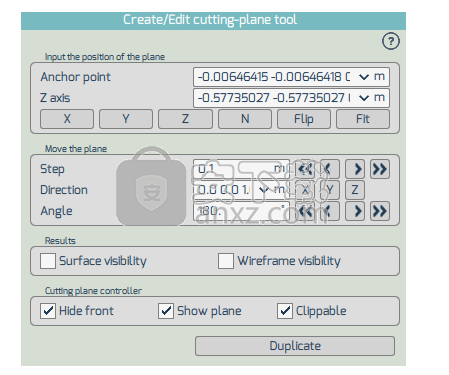449x375 pixels.
Task: Click the N axis button
Action: click(245, 119)
